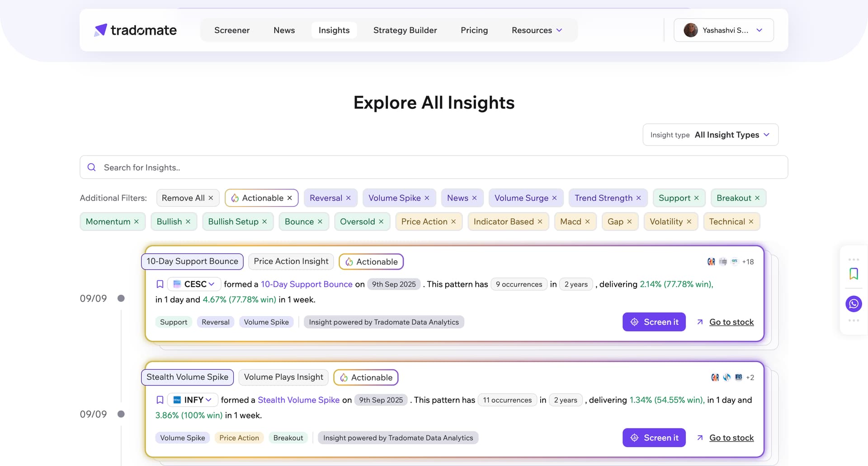This screenshot has width=868, height=466.
Task: Open the Stealth Volume Spike link
Action: [x=298, y=400]
